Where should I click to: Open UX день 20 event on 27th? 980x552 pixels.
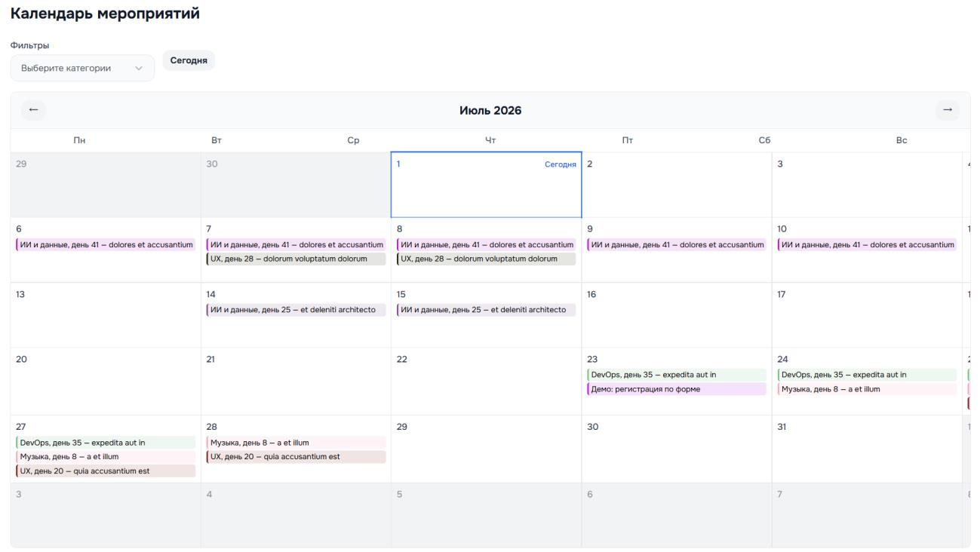(x=106, y=471)
